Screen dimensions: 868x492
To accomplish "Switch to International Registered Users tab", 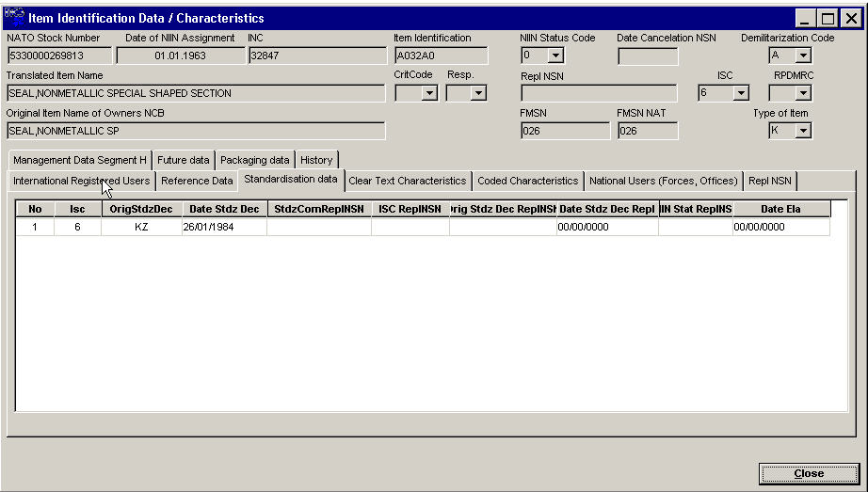I will click(81, 181).
